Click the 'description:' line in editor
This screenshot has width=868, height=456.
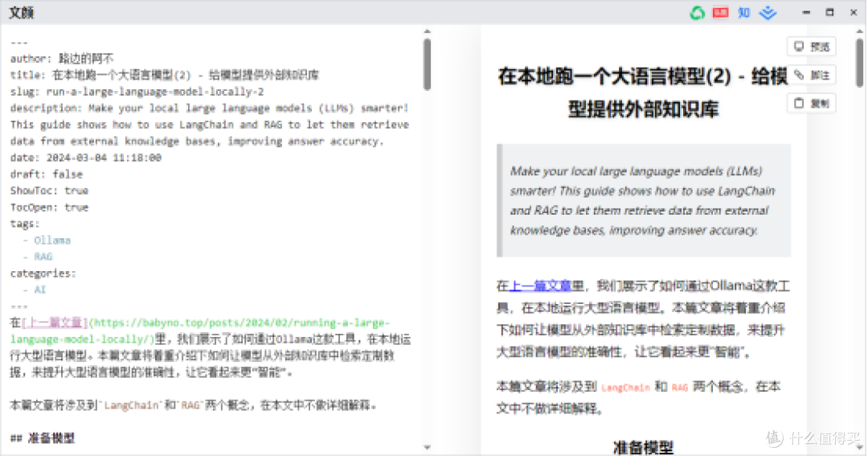coord(210,125)
